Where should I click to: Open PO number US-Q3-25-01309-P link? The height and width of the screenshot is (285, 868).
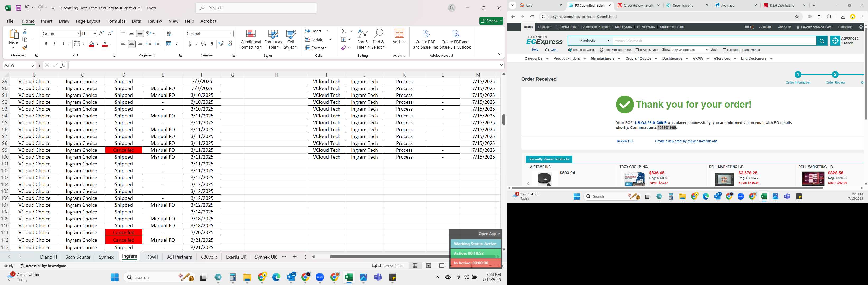[650, 123]
